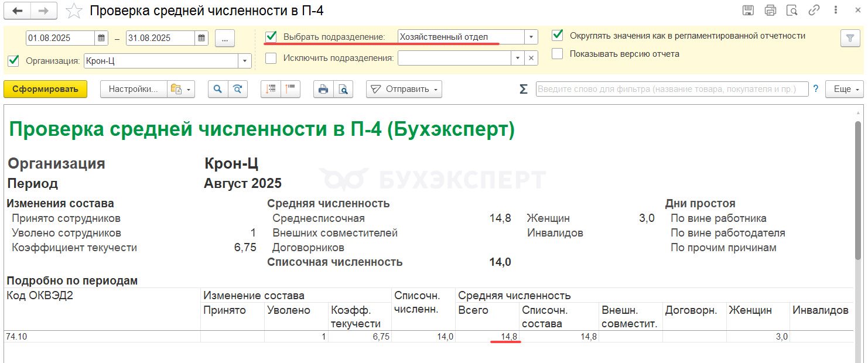Uncheck Выбрать подразделение checkbox
868x363 pixels.
271,36
